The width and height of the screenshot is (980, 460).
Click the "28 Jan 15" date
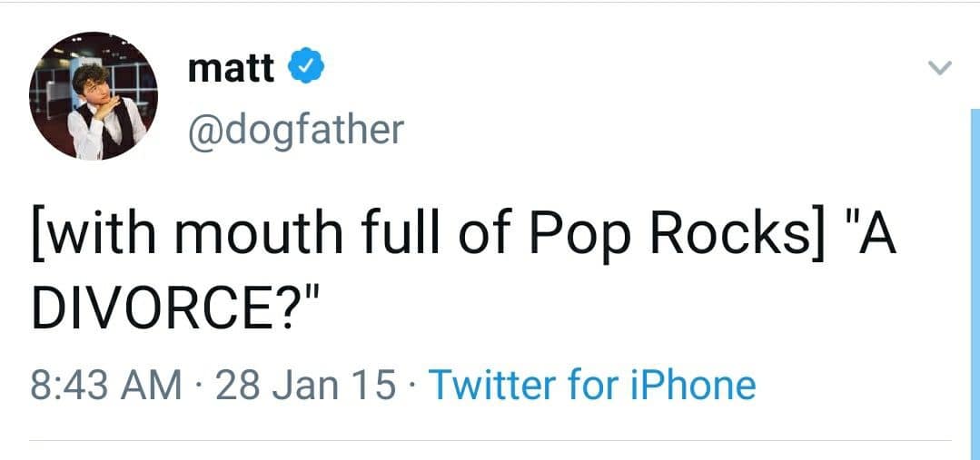tap(306, 385)
